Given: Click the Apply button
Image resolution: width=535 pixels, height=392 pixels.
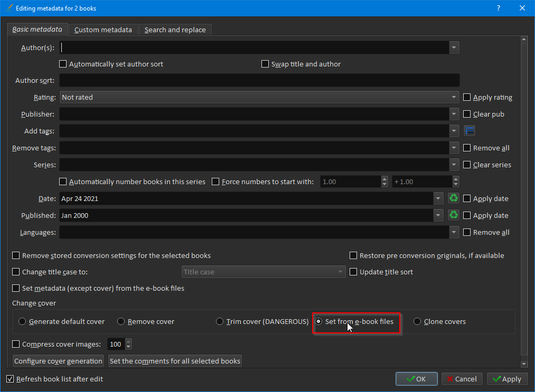Looking at the screenshot, I should click(x=508, y=379).
